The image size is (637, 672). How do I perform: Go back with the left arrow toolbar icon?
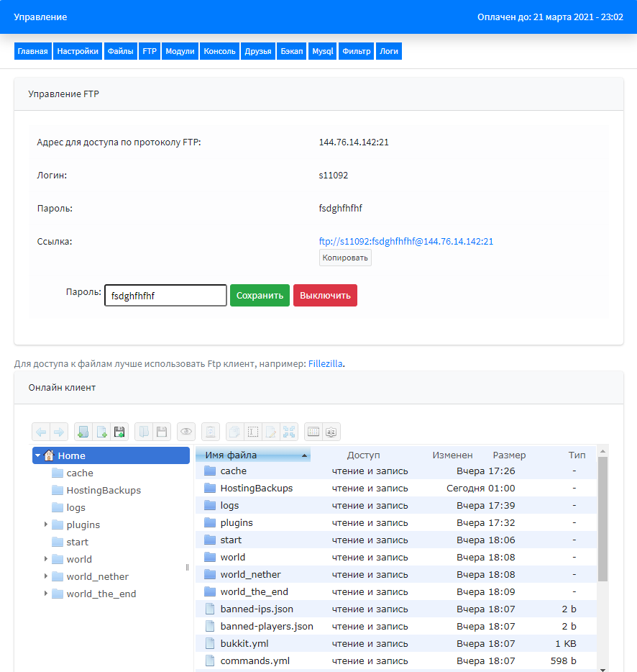[41, 432]
